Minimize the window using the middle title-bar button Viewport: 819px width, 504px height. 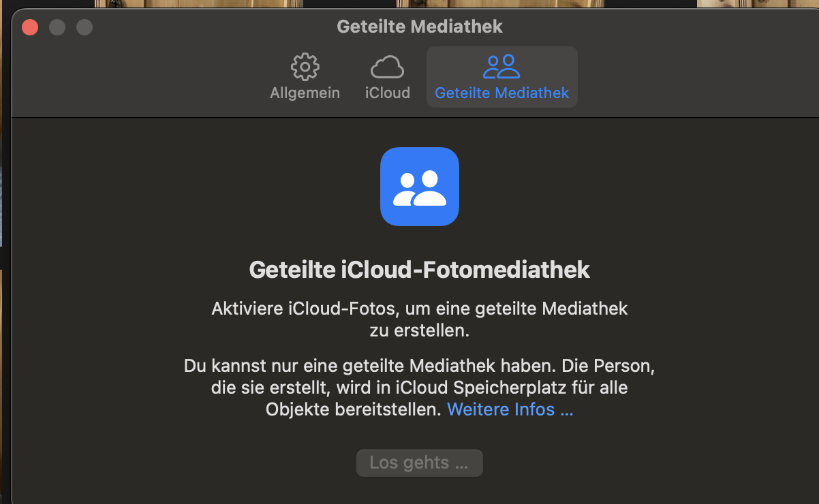(57, 27)
